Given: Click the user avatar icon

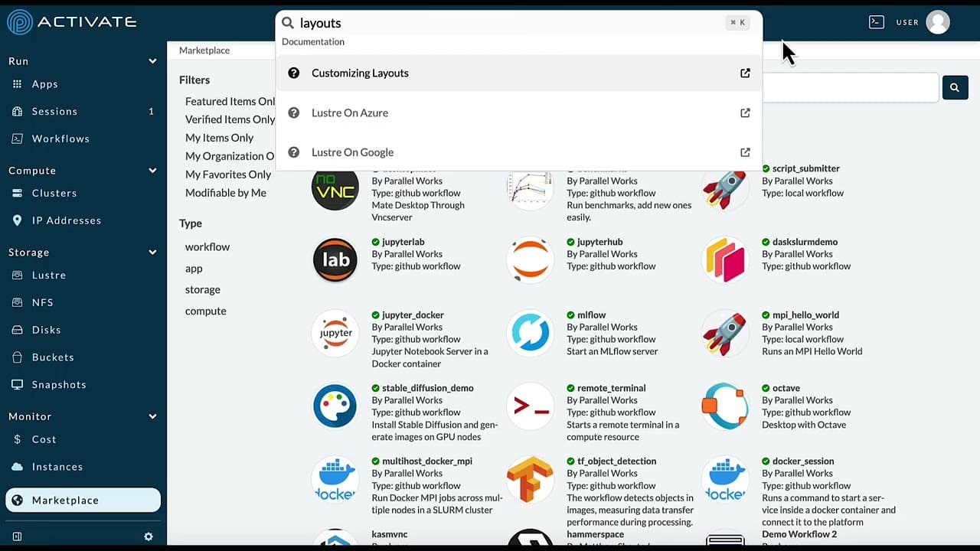Looking at the screenshot, I should click(937, 22).
